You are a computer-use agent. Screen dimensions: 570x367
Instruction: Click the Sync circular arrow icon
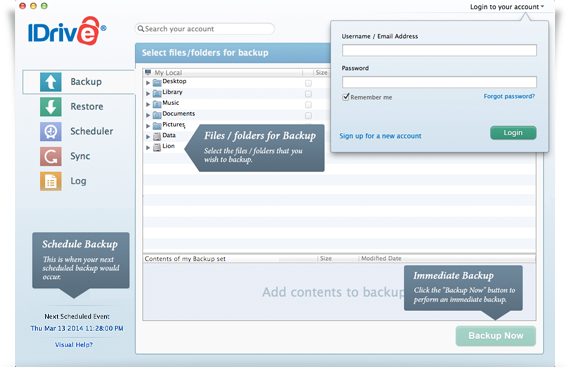point(51,156)
